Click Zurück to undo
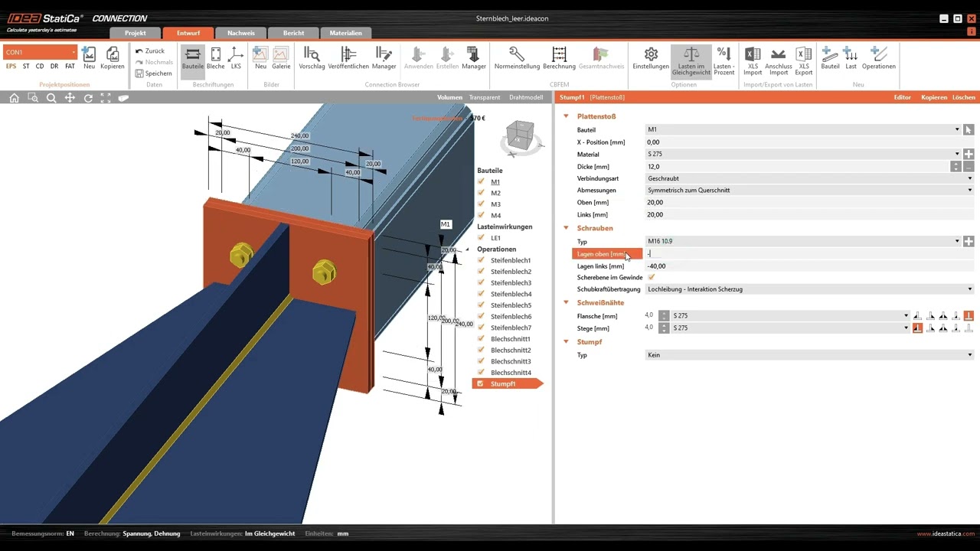The width and height of the screenshot is (980, 551). point(150,51)
